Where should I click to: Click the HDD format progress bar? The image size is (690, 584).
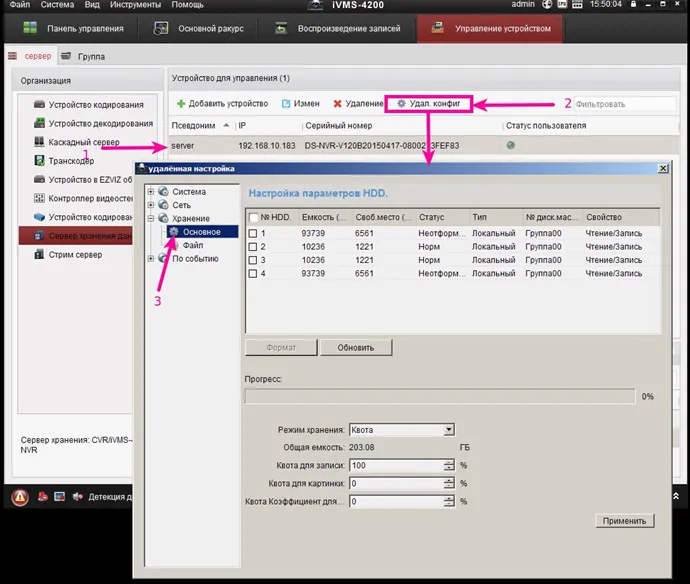point(438,396)
